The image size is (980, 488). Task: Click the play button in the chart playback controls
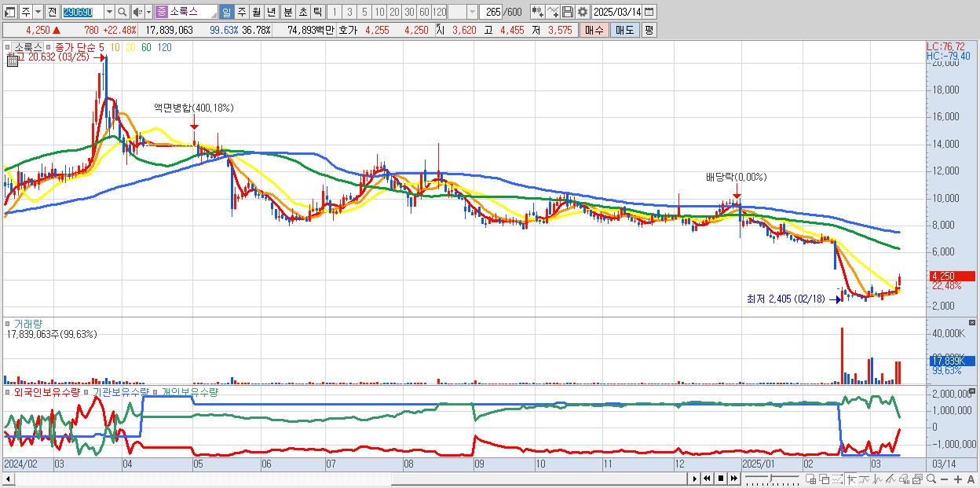coord(694,479)
